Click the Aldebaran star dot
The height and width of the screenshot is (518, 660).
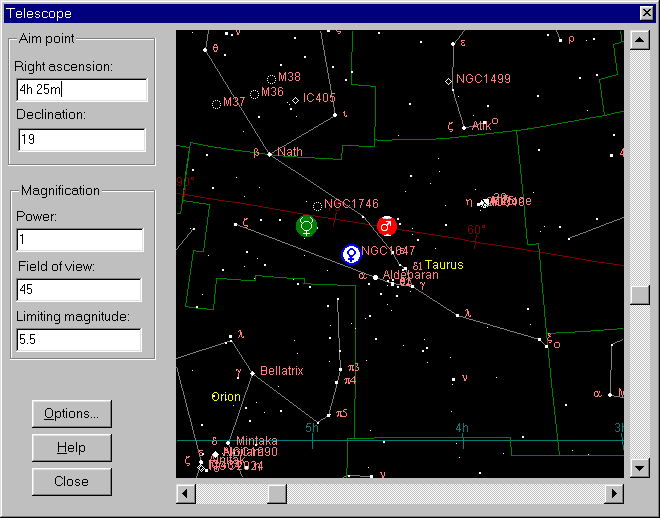(375, 277)
